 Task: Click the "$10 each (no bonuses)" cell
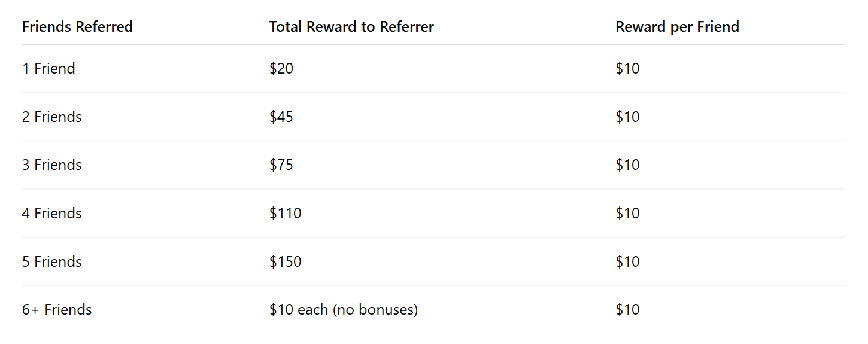pos(343,310)
